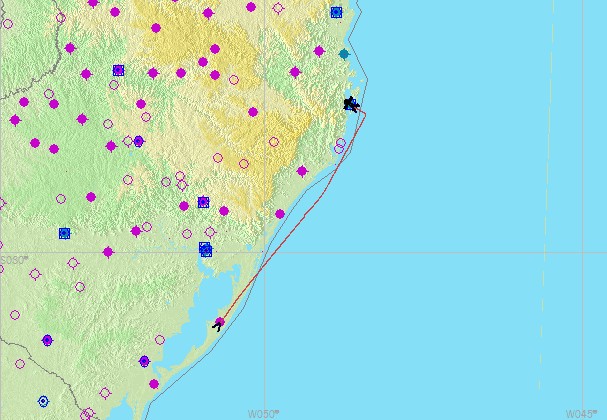Click the W050 longitude label

click(262, 413)
